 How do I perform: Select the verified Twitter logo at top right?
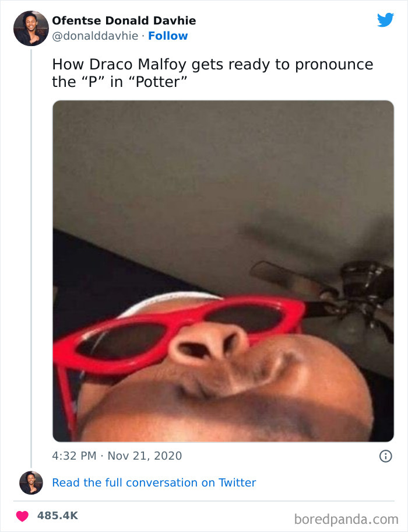click(x=386, y=19)
